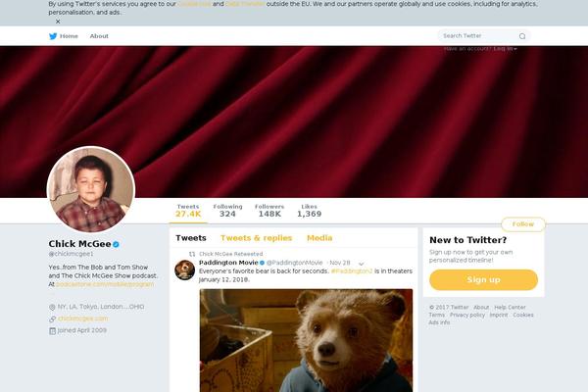The height and width of the screenshot is (392, 588).
Task: Open the Paddington bear tweet image
Action: click(x=306, y=340)
